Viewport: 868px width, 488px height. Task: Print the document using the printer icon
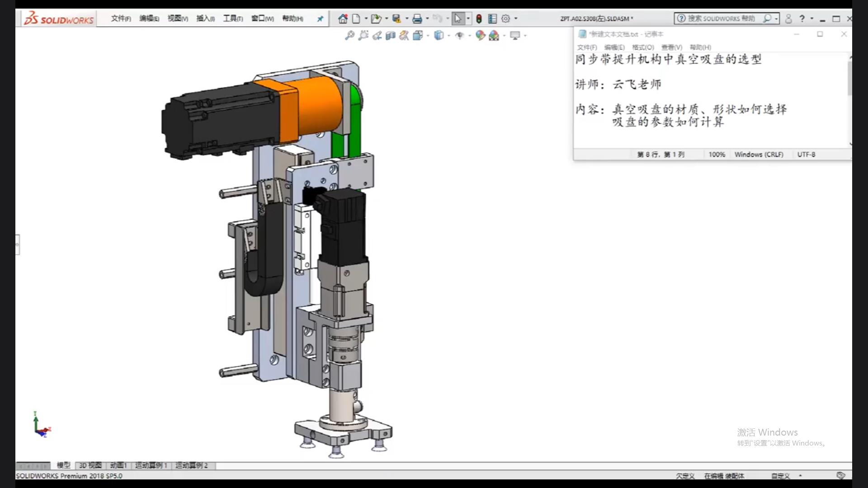pos(417,19)
